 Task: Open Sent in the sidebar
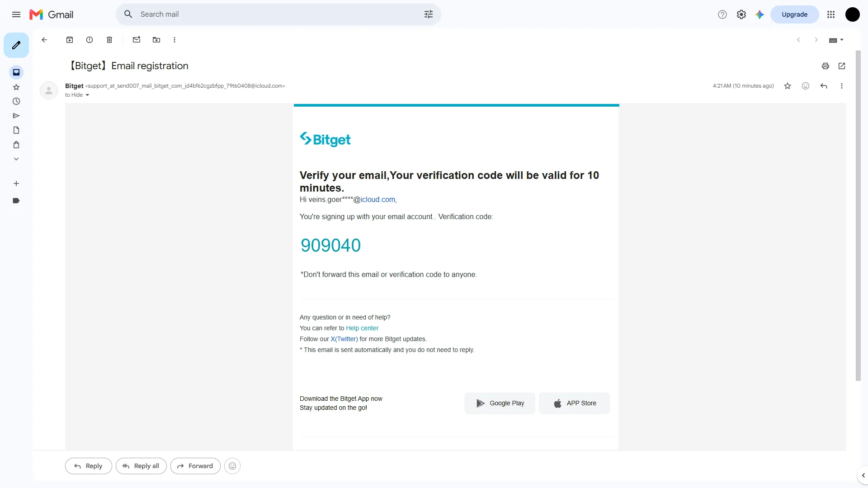point(16,116)
